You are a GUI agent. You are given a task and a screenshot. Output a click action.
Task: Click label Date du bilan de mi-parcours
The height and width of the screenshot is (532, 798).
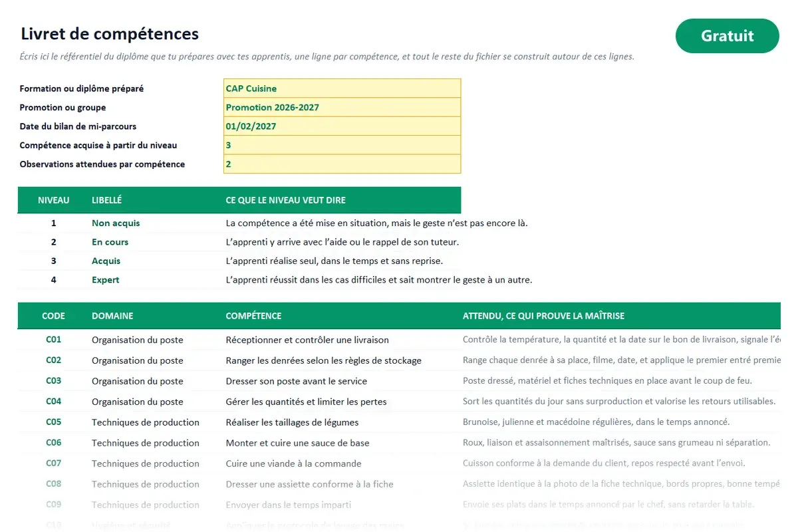(78, 126)
